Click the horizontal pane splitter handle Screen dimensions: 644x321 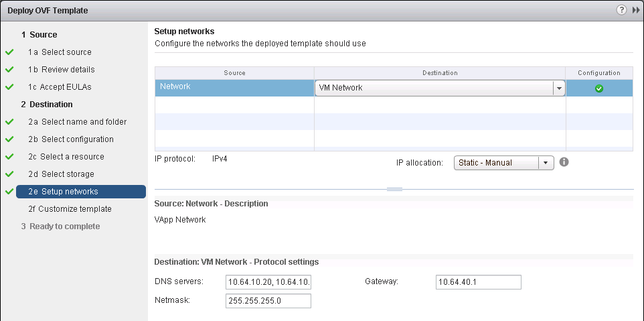[x=394, y=190]
